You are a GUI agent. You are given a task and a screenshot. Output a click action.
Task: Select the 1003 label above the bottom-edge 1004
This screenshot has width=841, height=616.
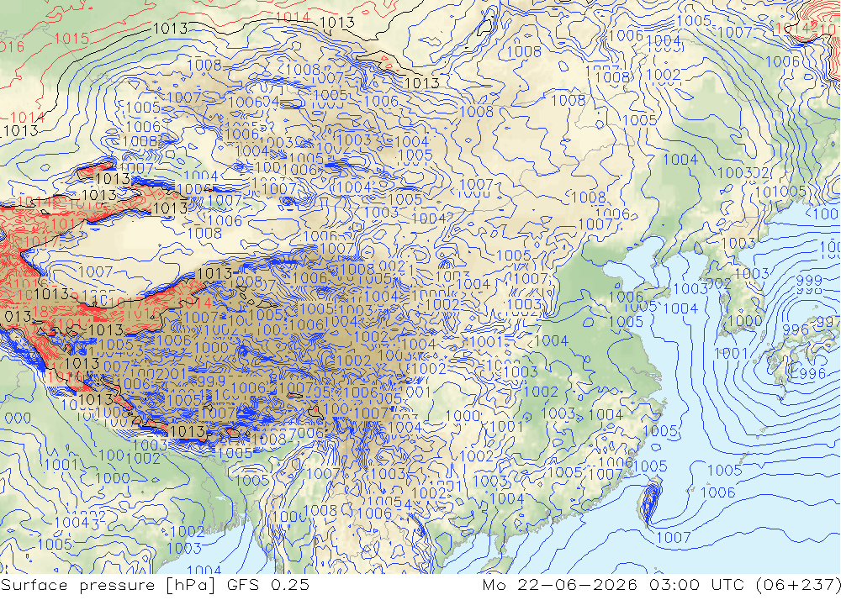(x=184, y=549)
